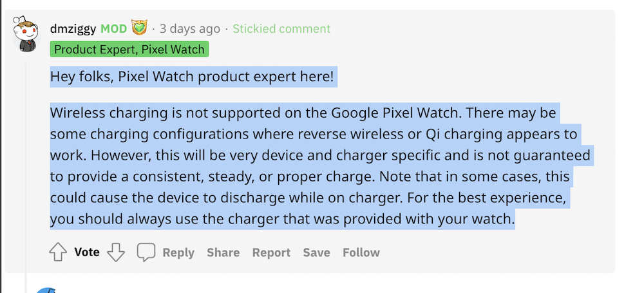Click the moderator shield badge icon
Image resolution: width=644 pixels, height=293 pixels.
[139, 28]
